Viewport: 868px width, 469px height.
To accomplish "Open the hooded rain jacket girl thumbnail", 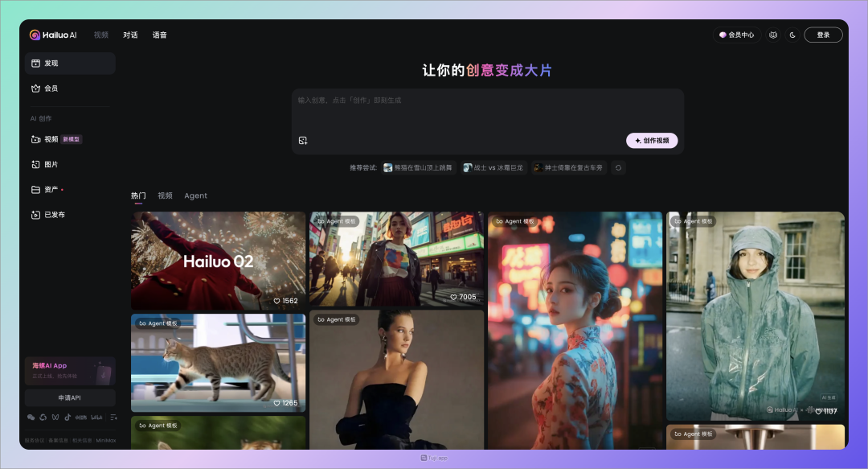I will 755,316.
